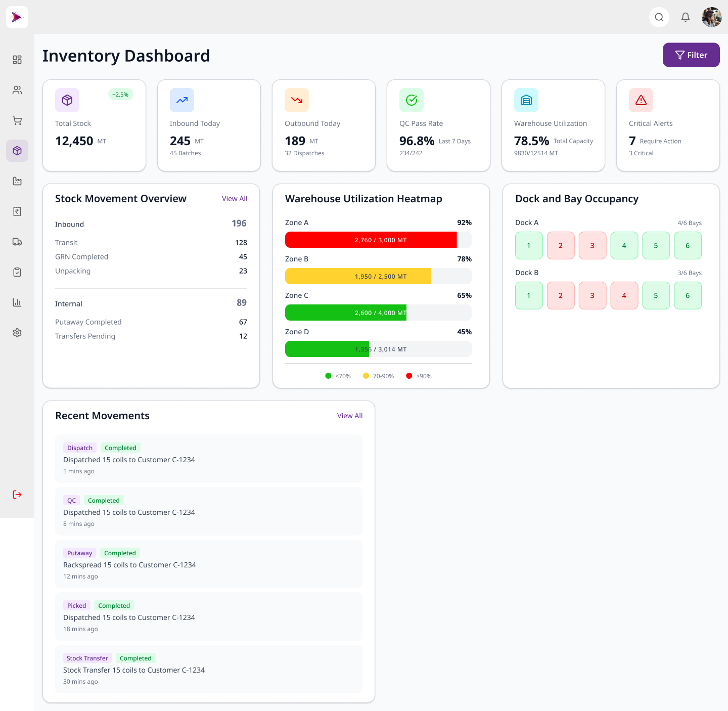Open user profile avatar
Image resolution: width=728 pixels, height=711 pixels.
712,17
